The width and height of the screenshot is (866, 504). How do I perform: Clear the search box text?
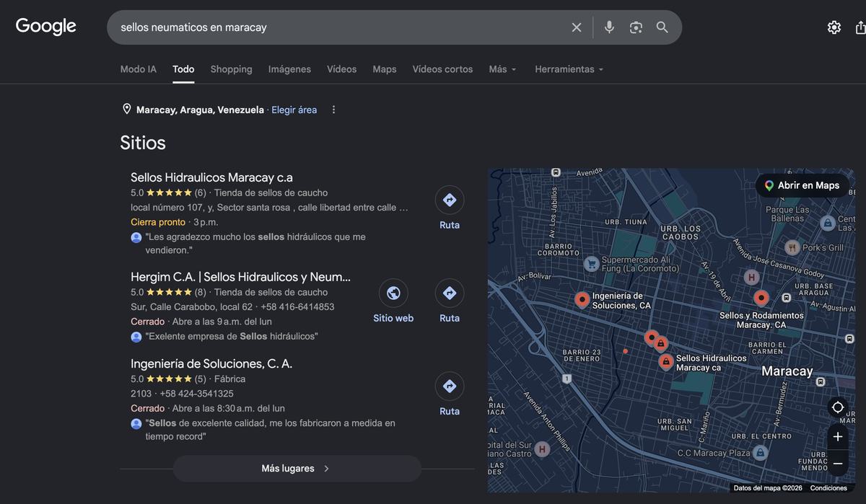(577, 27)
